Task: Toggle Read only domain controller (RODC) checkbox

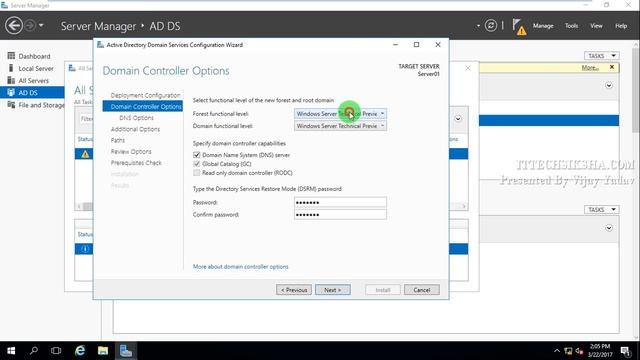Action: 197,173
